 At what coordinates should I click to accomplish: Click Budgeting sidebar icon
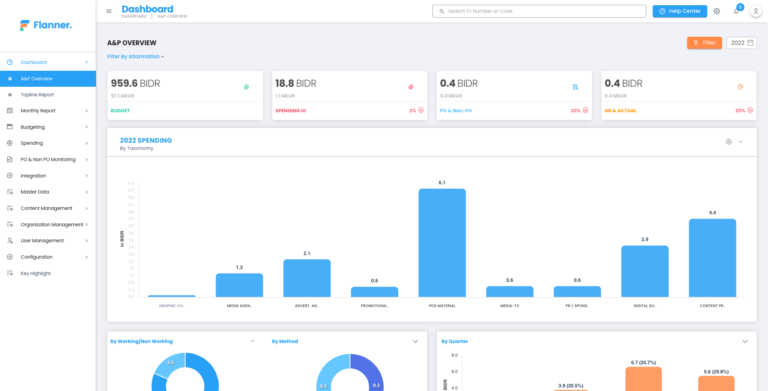(x=10, y=127)
